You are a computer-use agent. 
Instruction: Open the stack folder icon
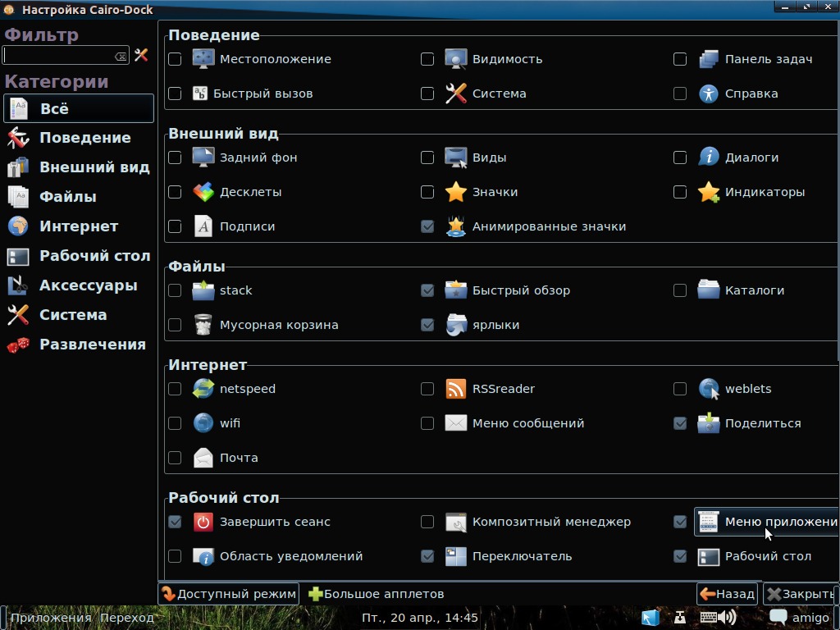[x=203, y=290]
